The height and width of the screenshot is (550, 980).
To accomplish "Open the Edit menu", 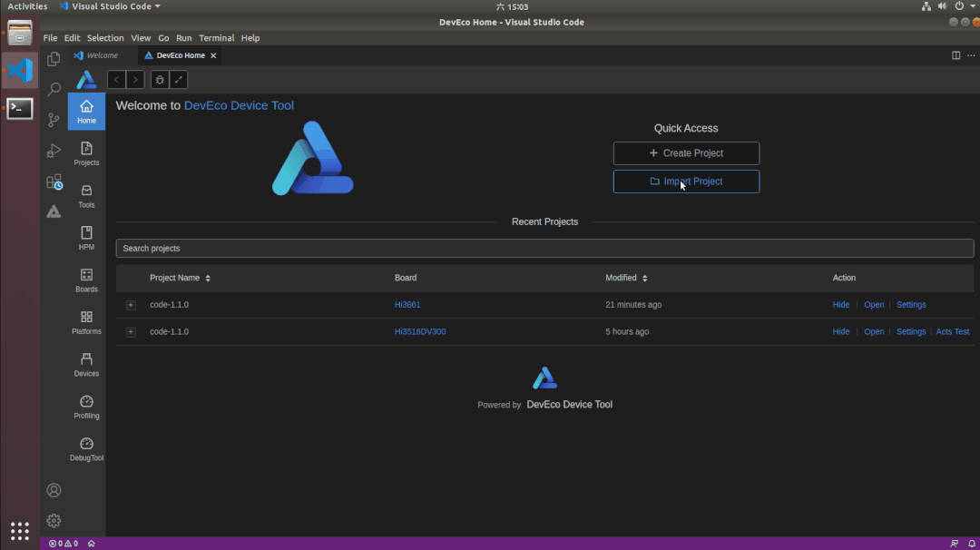I will click(72, 38).
